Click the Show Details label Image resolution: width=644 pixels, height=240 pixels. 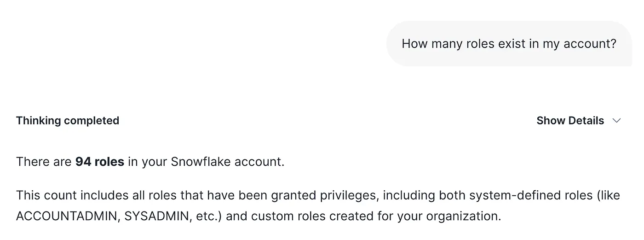point(570,121)
